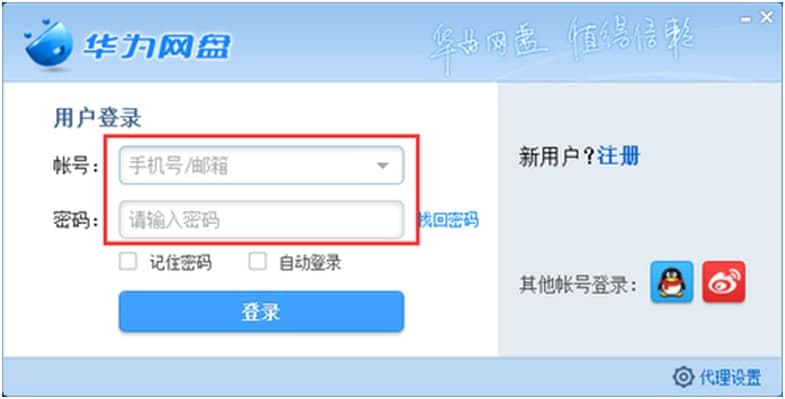The height and width of the screenshot is (399, 785).
Task: Click the 自动登录 label text
Action: 310,263
